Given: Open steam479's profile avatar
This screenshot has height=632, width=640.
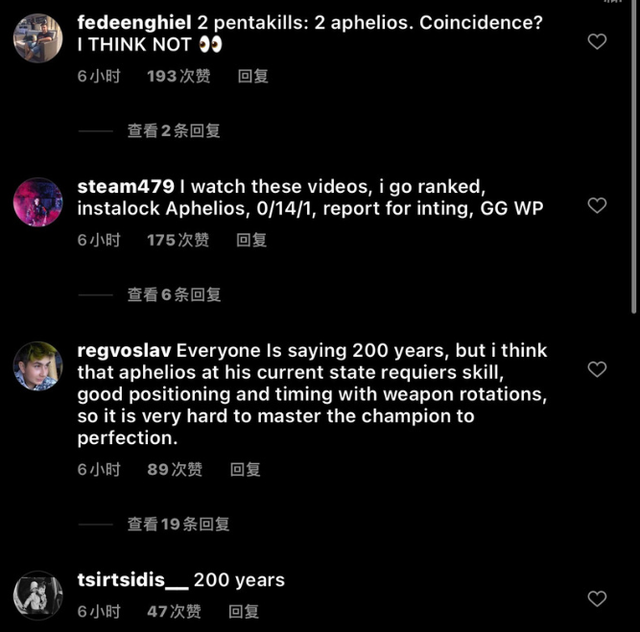Looking at the screenshot, I should [38, 203].
